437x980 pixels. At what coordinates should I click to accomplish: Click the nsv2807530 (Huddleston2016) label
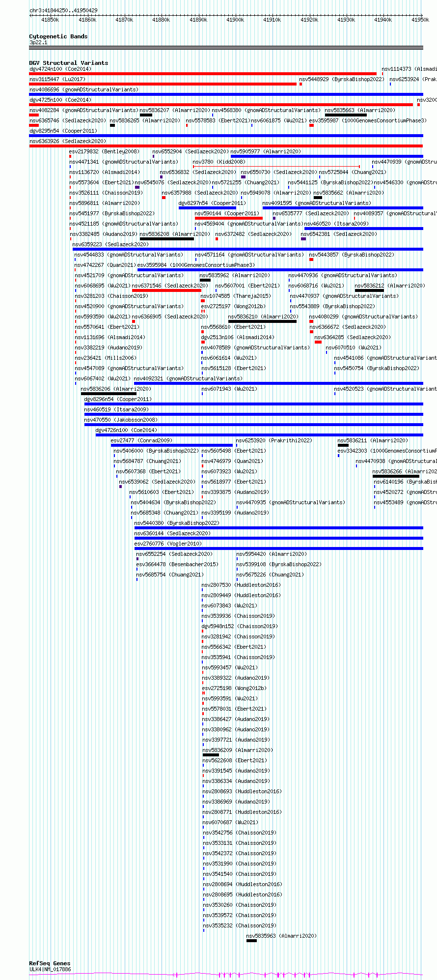tap(241, 585)
